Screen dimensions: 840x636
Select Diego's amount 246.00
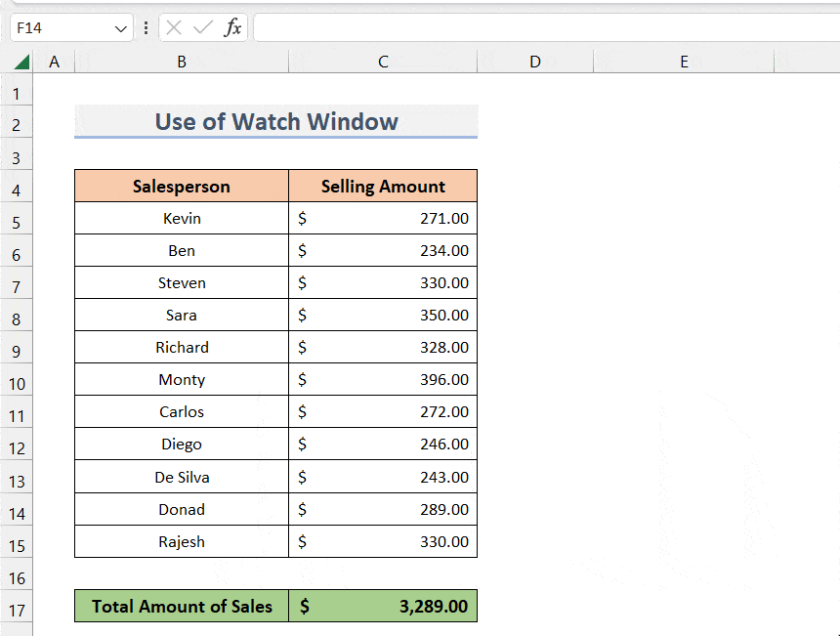point(383,444)
